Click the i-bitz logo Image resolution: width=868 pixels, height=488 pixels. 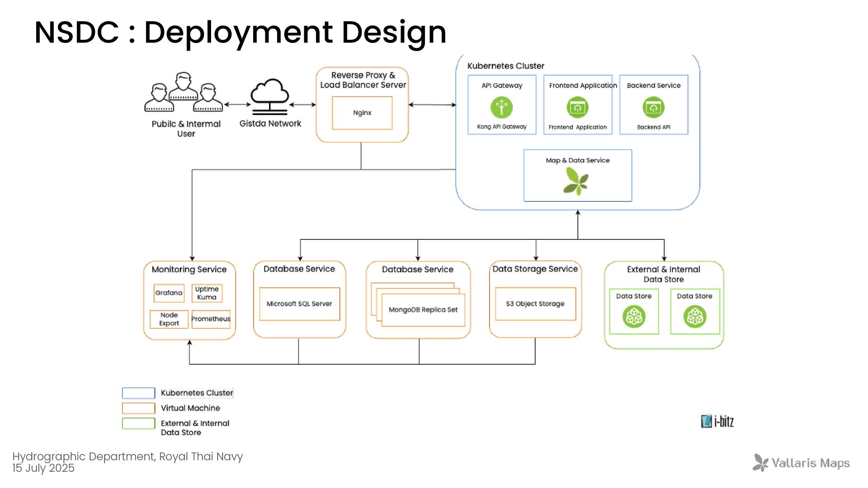(717, 421)
